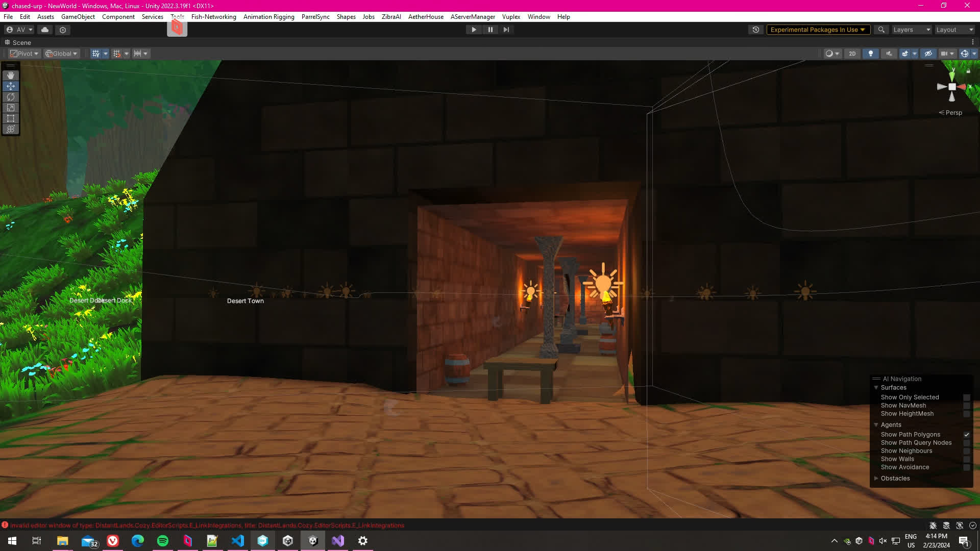Select the Rotate tool
This screenshot has width=980, height=551.
click(10, 97)
